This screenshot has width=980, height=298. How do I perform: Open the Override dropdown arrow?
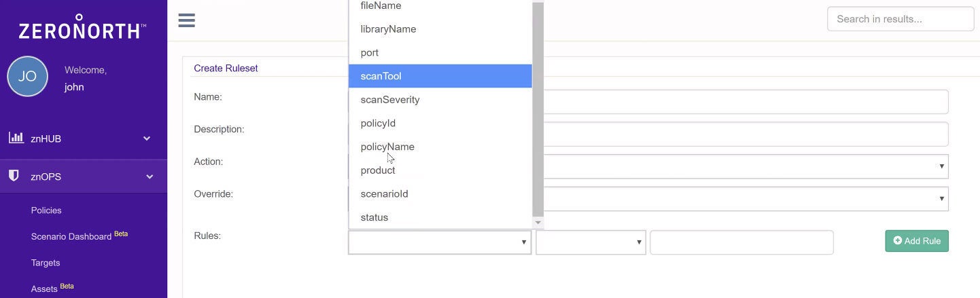(x=941, y=199)
